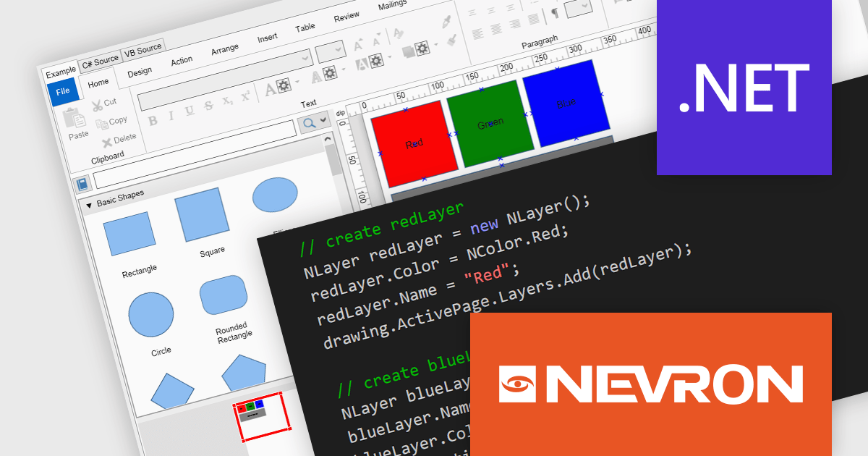Select the Circle shape in library
The height and width of the screenshot is (456, 868).
[x=151, y=316]
